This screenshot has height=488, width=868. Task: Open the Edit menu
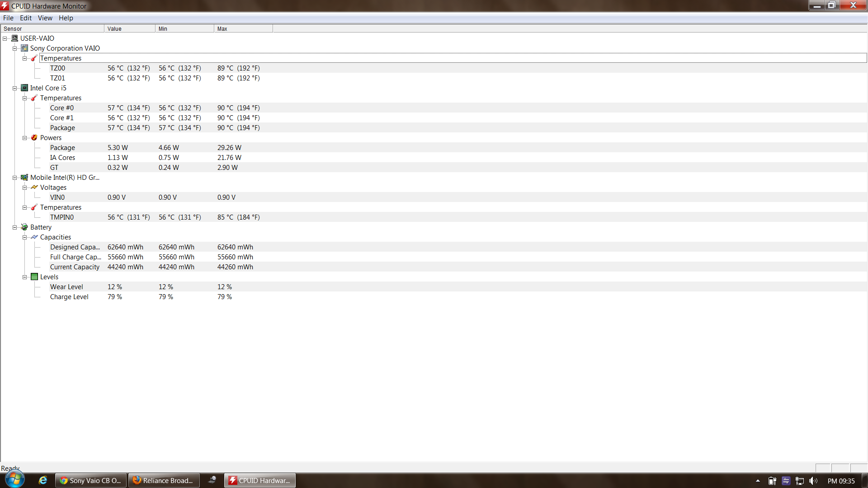coord(26,18)
